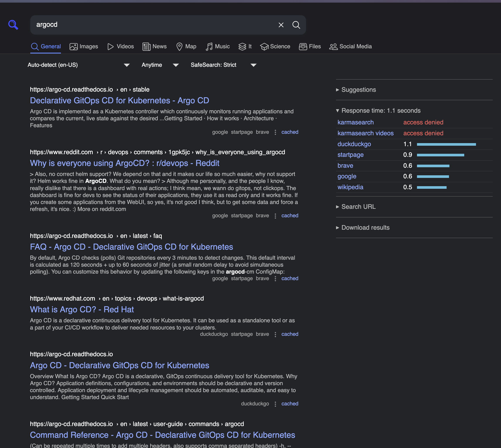The width and height of the screenshot is (501, 448).
Task: Open the language Auto-detect (en-US) dropdown
Action: pos(79,65)
